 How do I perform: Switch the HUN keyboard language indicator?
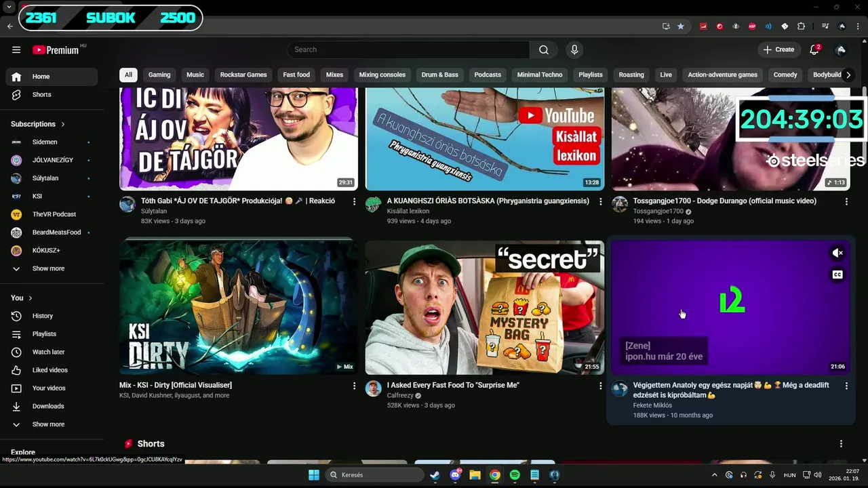pos(790,475)
